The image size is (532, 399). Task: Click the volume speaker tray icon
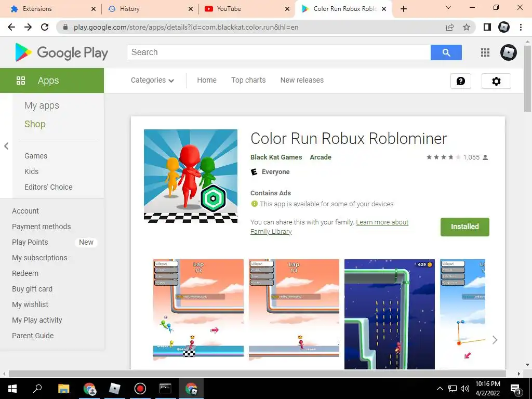pyautogui.click(x=465, y=389)
